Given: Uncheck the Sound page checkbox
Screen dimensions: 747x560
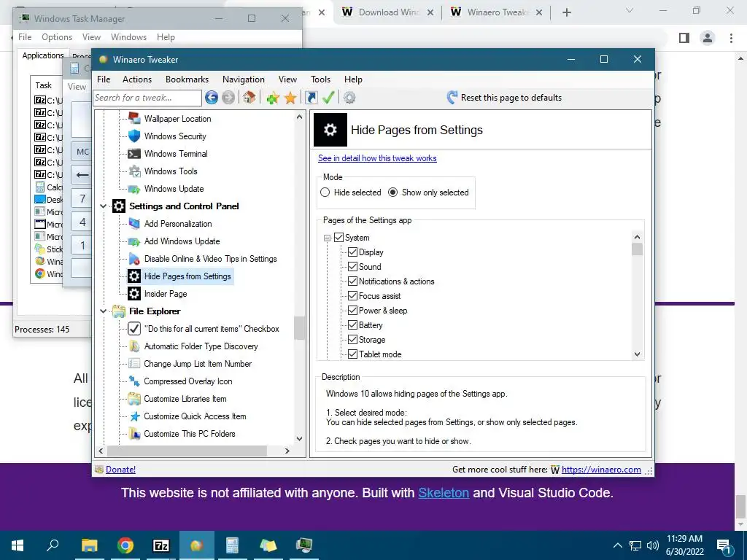Looking at the screenshot, I should (352, 267).
